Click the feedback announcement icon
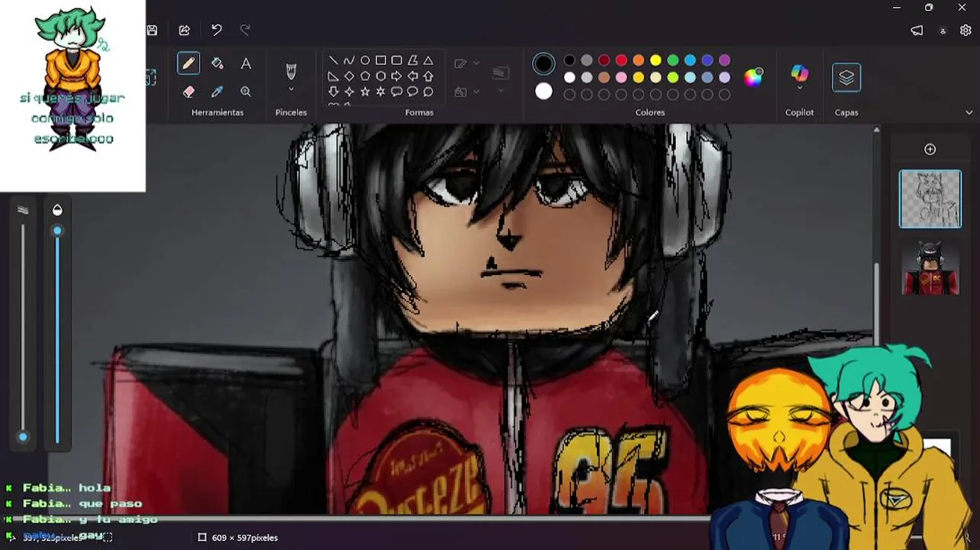The width and height of the screenshot is (980, 550). tap(917, 31)
